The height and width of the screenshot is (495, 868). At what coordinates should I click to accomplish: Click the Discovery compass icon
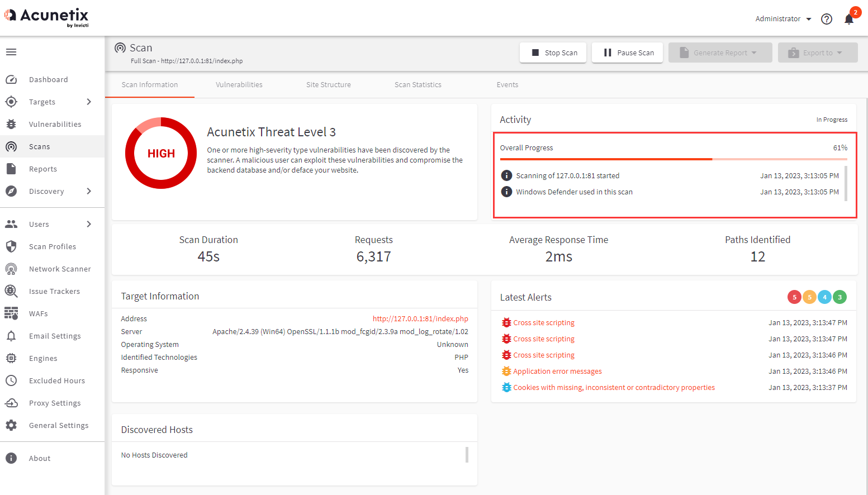click(11, 191)
